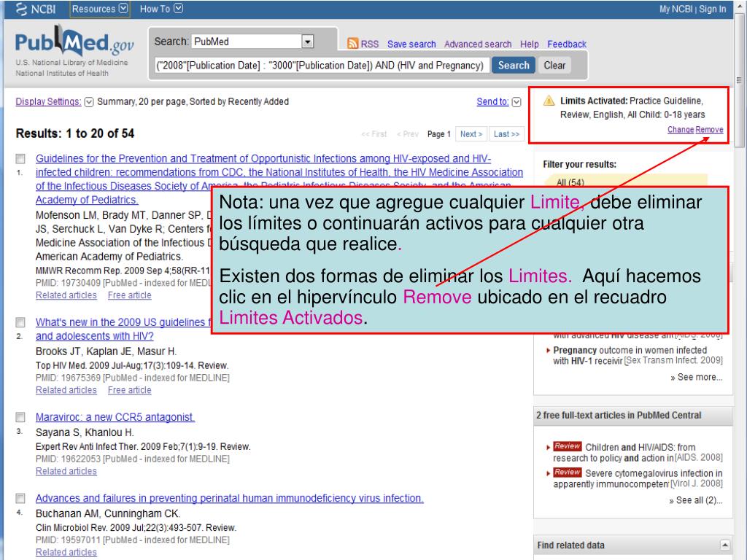The image size is (747, 560).
Task: Open the PubMed.gov logo home link
Action: coord(74,42)
